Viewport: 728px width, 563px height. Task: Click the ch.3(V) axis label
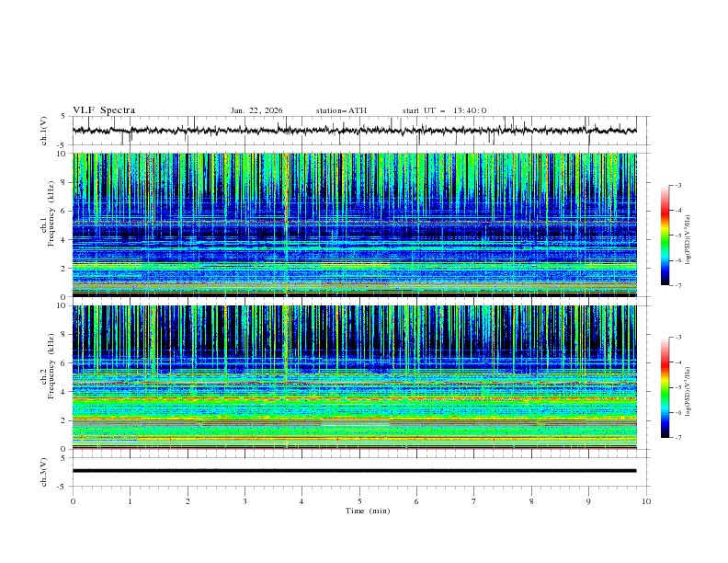[x=45, y=471]
